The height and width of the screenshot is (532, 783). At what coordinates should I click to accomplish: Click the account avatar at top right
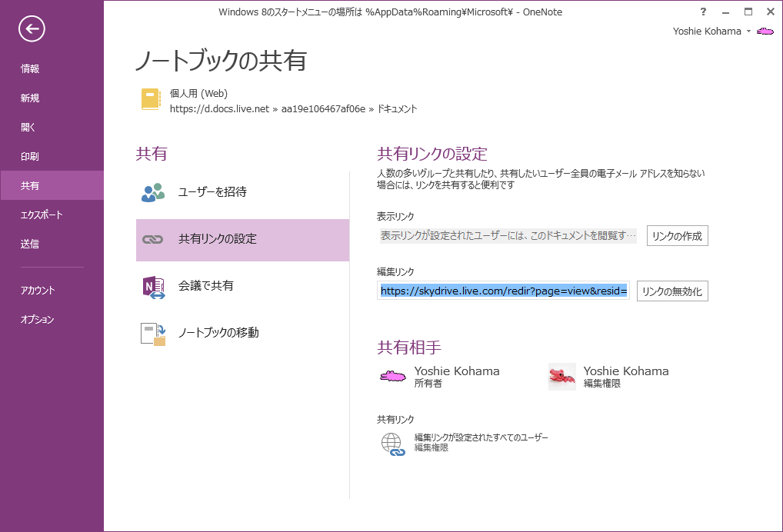[765, 32]
